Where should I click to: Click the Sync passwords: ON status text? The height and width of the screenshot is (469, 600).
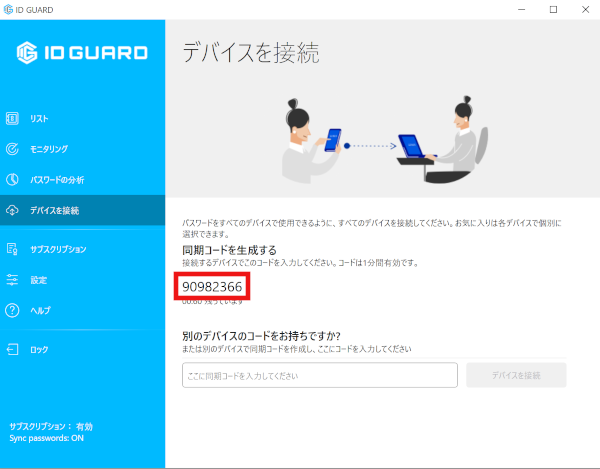pos(46,438)
